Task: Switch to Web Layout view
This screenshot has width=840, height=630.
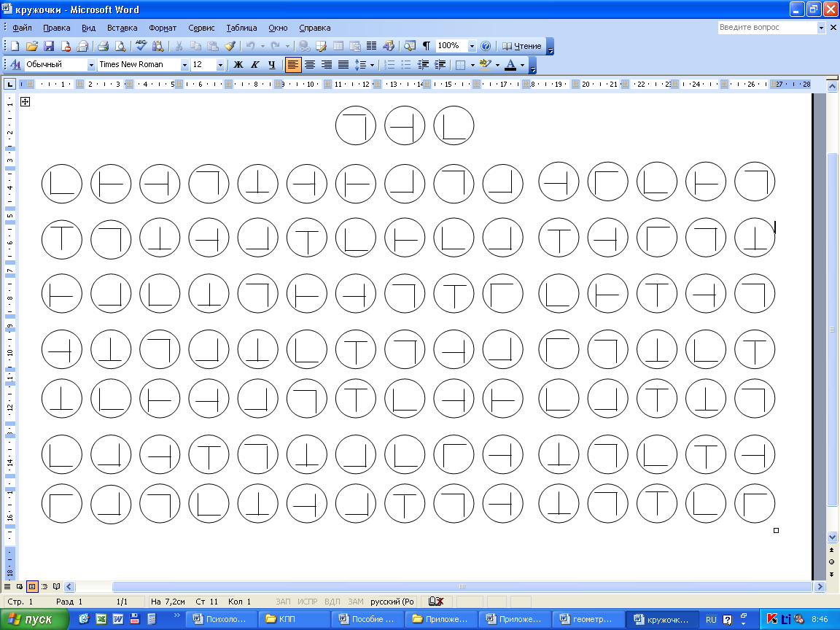Action: point(19,586)
